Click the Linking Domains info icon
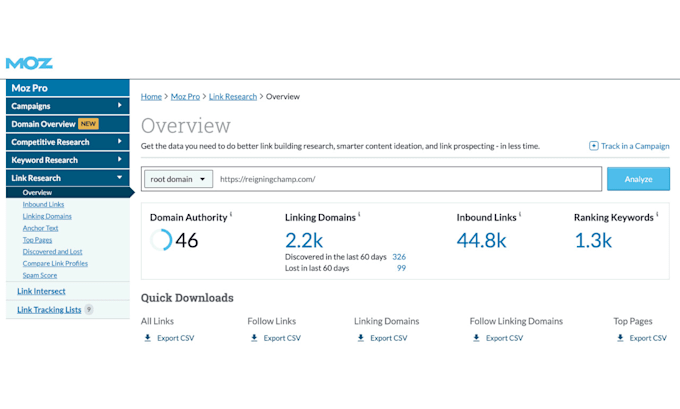The height and width of the screenshot is (409, 680). point(359,214)
